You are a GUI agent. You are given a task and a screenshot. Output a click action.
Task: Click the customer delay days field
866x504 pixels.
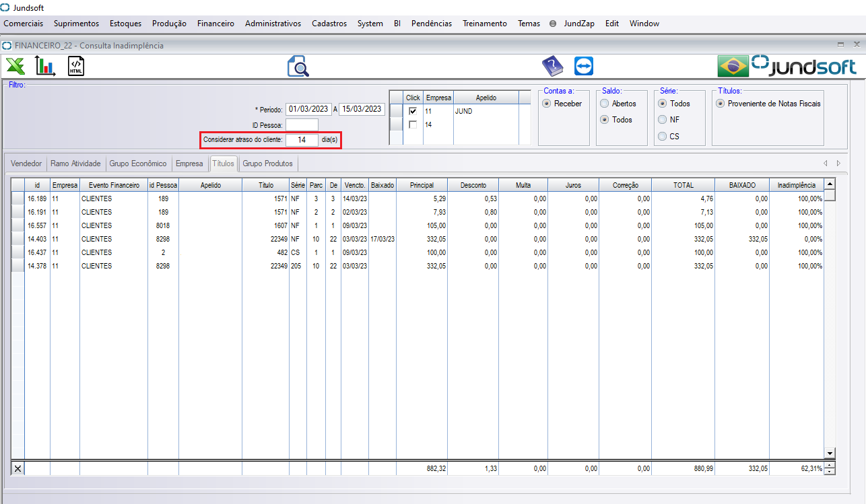pyautogui.click(x=302, y=140)
